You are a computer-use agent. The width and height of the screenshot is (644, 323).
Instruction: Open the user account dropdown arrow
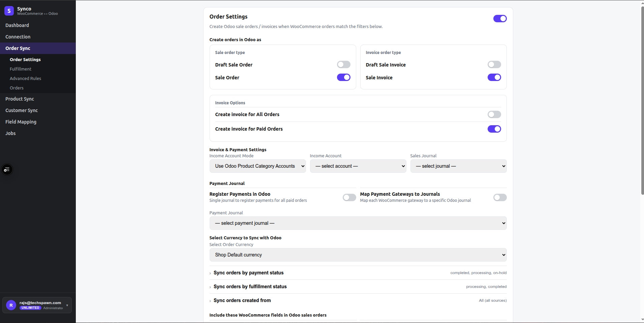67,305
